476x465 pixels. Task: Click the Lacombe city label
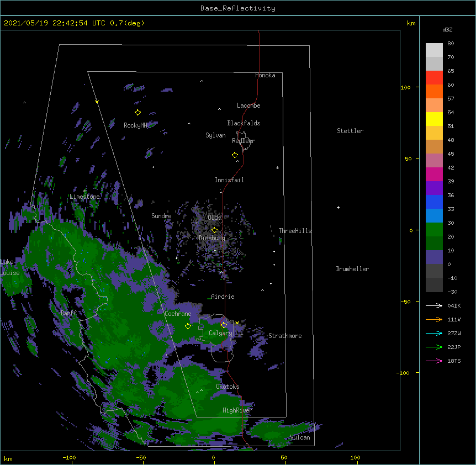pos(248,105)
